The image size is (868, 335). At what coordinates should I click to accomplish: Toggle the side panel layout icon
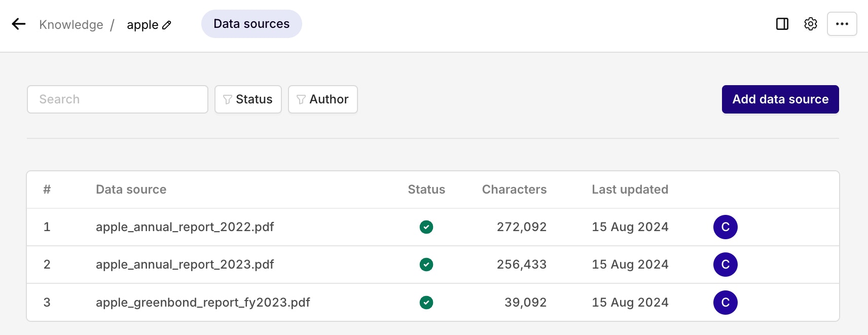[x=782, y=24]
